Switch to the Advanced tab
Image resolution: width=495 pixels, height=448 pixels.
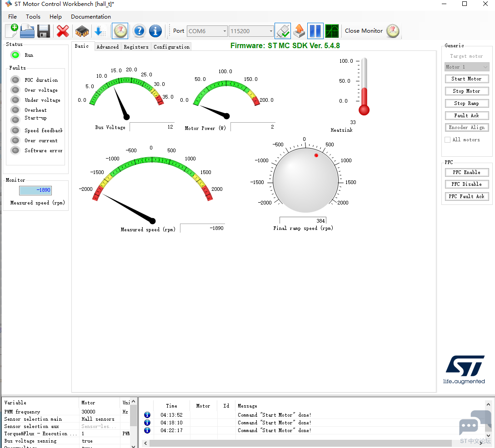(108, 47)
